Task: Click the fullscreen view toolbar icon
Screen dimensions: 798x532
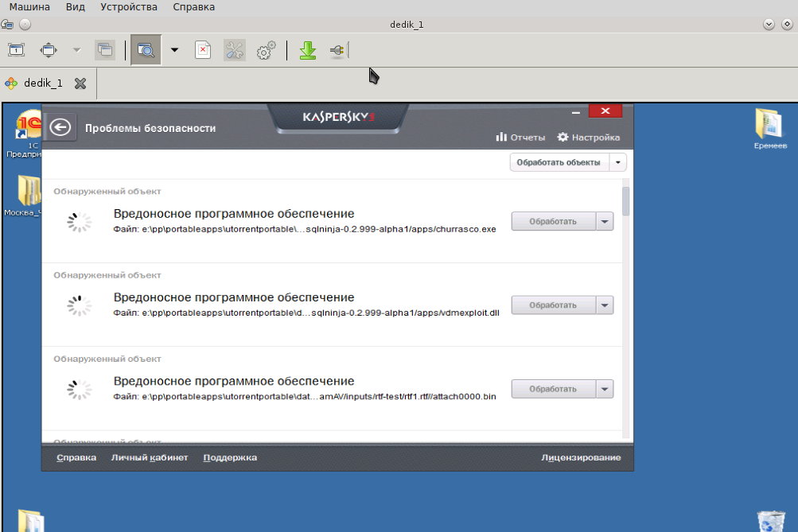Action: [x=16, y=50]
